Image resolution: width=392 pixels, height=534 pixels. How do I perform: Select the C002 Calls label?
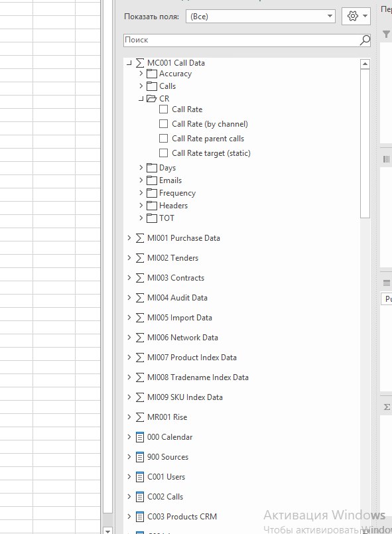click(x=165, y=497)
